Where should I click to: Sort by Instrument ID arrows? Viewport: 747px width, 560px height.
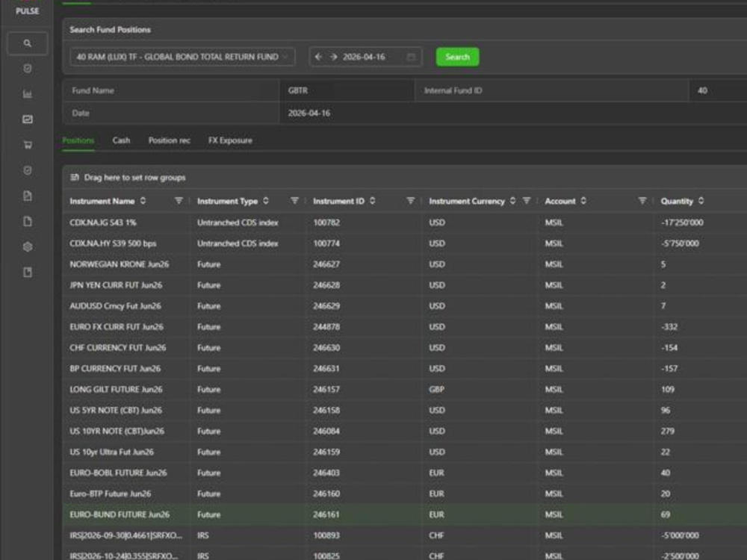[x=373, y=201]
